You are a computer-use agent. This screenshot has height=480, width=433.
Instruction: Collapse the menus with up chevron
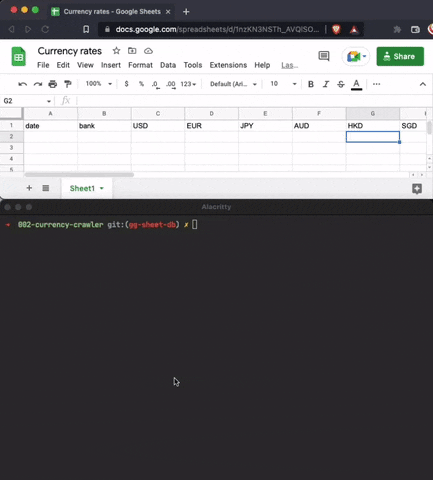pyautogui.click(x=423, y=84)
